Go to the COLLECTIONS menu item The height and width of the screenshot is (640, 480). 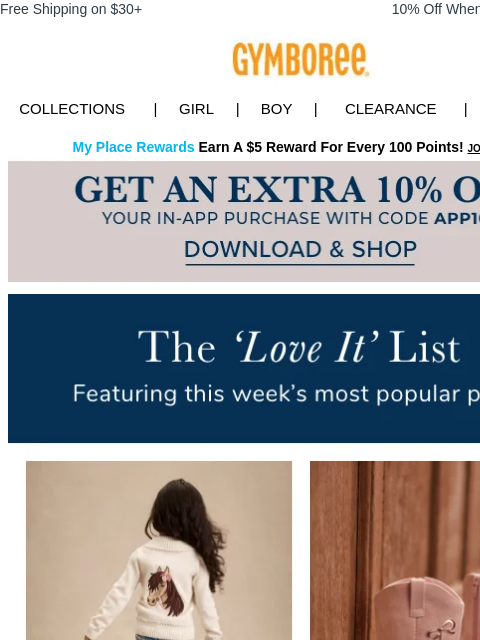72,109
